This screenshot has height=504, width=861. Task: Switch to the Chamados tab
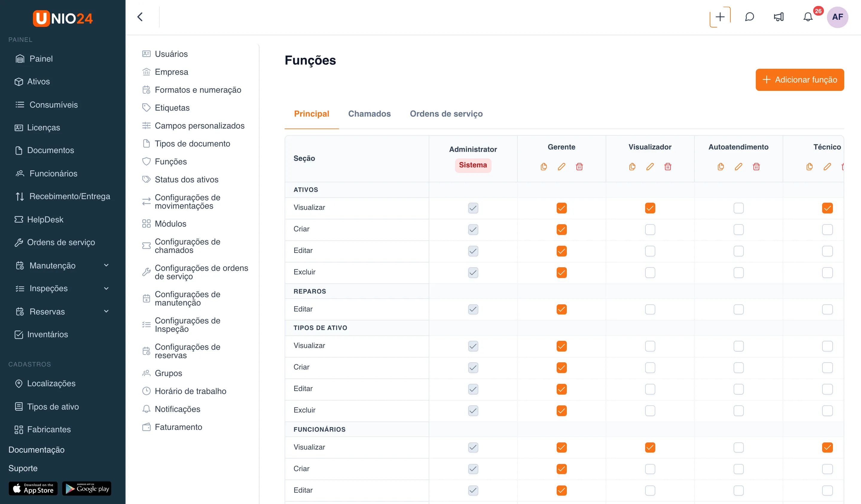pos(369,114)
